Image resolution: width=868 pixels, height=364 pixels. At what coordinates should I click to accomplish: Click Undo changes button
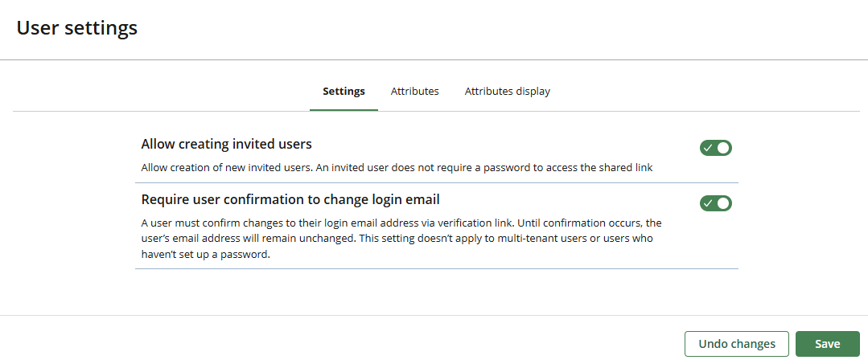tap(736, 344)
